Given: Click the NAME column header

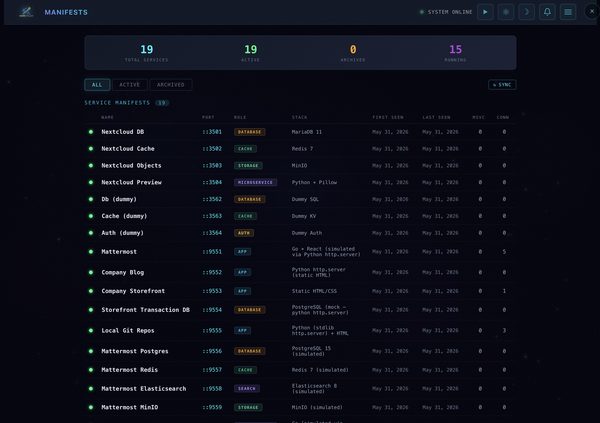Looking at the screenshot, I should [x=107, y=117].
